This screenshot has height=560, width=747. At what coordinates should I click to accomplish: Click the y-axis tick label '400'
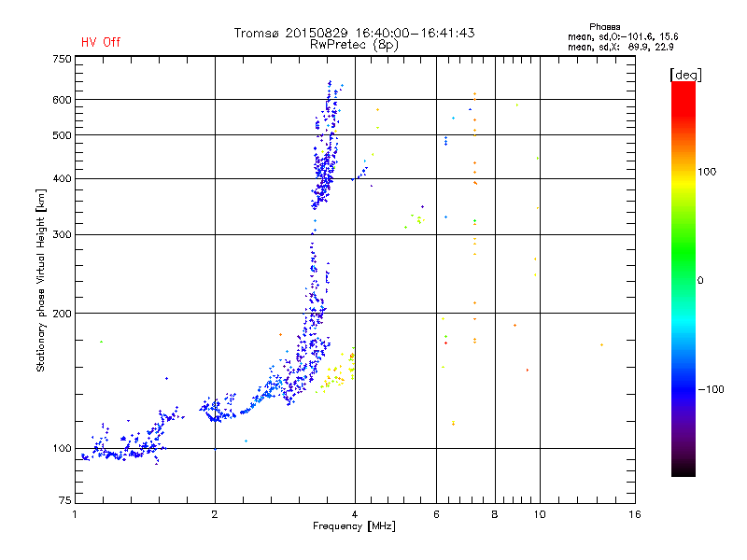click(x=62, y=179)
